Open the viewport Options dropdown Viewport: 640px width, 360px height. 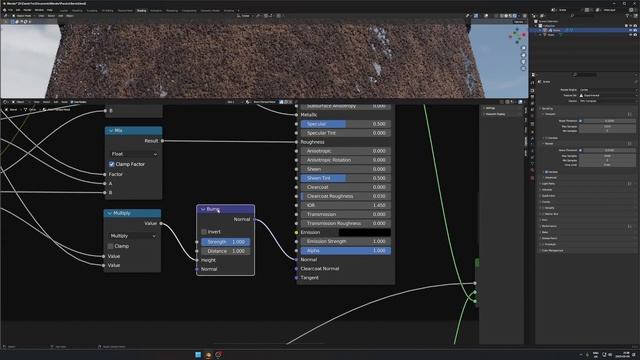coord(519,22)
